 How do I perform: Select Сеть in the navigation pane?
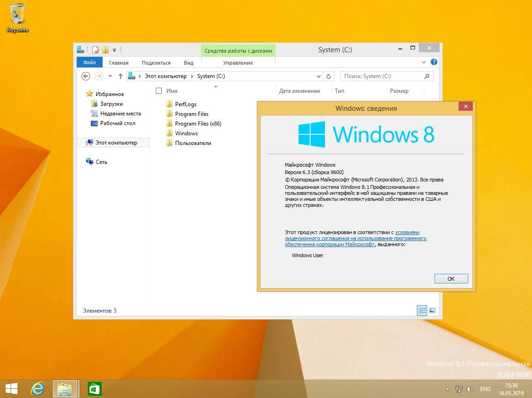coord(101,162)
